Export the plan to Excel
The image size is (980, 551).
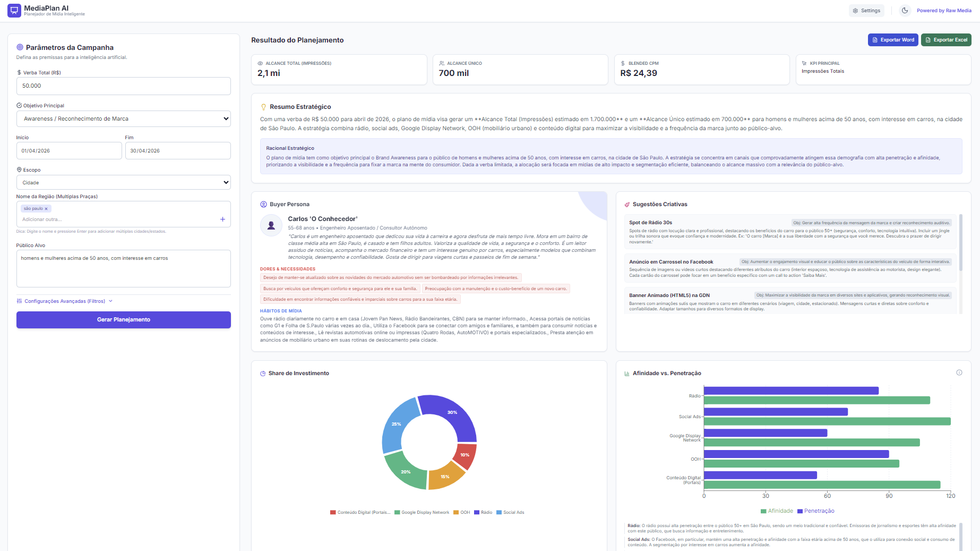click(x=946, y=40)
